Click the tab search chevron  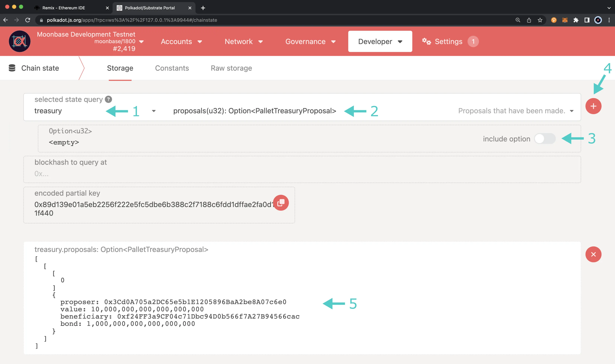[x=609, y=8]
